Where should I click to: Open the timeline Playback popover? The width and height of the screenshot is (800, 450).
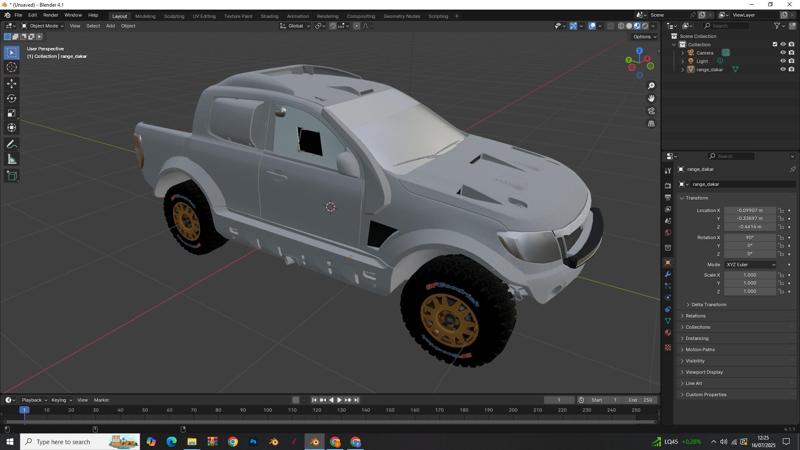click(x=34, y=400)
